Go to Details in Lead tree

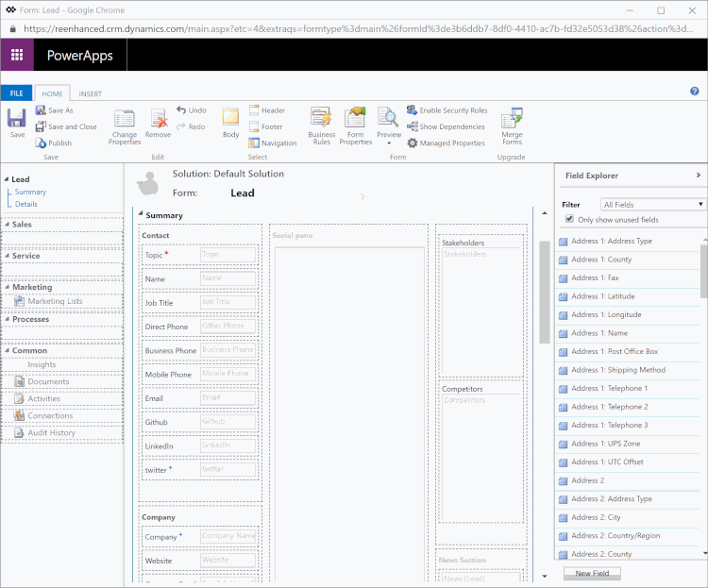pos(26,204)
